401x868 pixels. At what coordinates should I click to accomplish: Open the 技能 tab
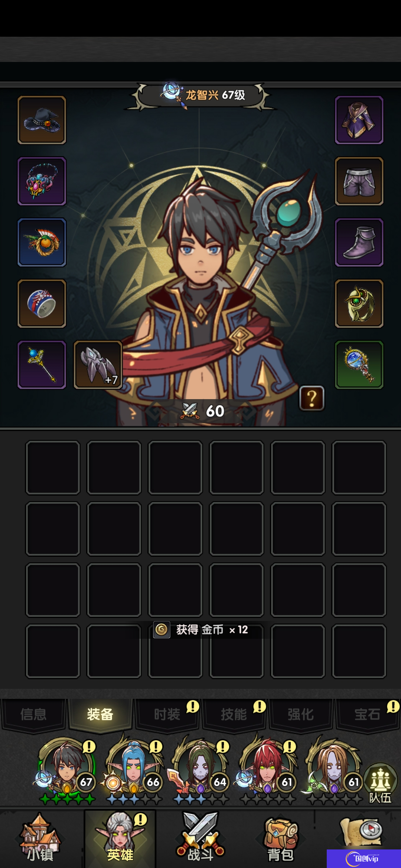click(x=234, y=714)
